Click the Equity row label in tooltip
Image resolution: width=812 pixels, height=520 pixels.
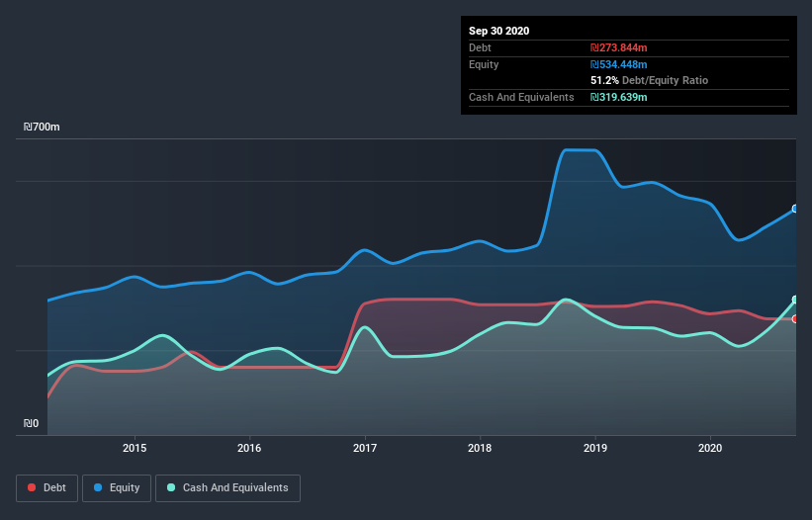[484, 64]
